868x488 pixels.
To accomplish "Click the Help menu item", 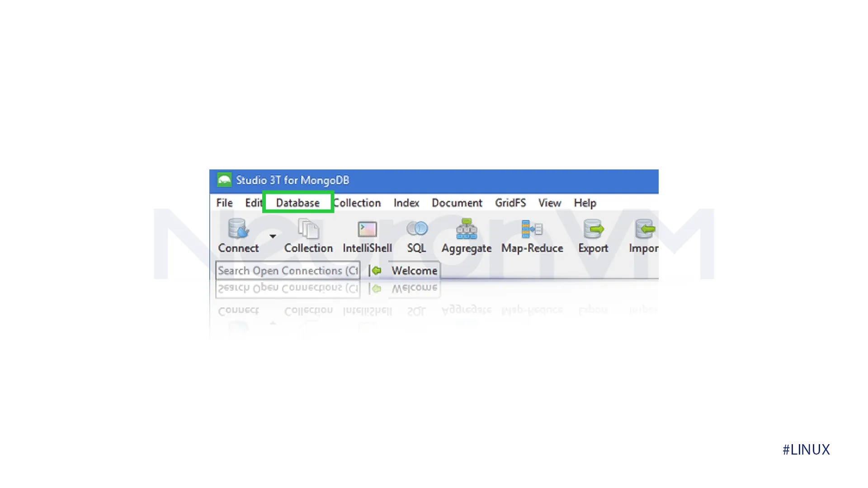I will pos(585,203).
